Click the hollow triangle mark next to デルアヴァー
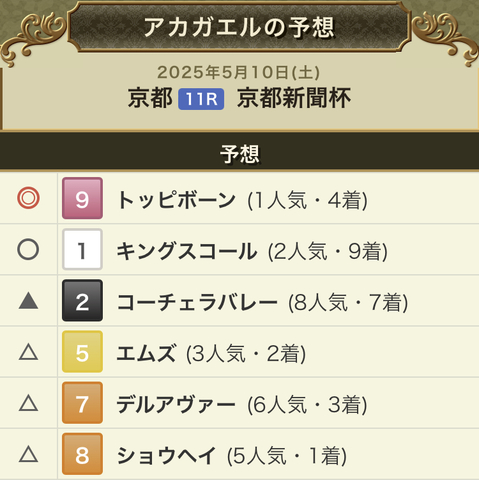This screenshot has height=480, width=479. (28, 403)
